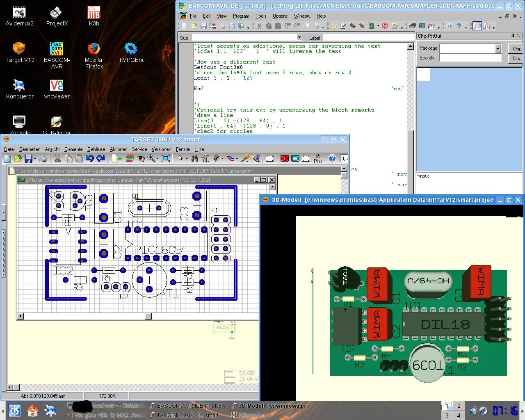This screenshot has height=420, width=525.
Task: Click the PDF icon in BASCOM-AVR toolbar
Action: (x=487, y=26)
